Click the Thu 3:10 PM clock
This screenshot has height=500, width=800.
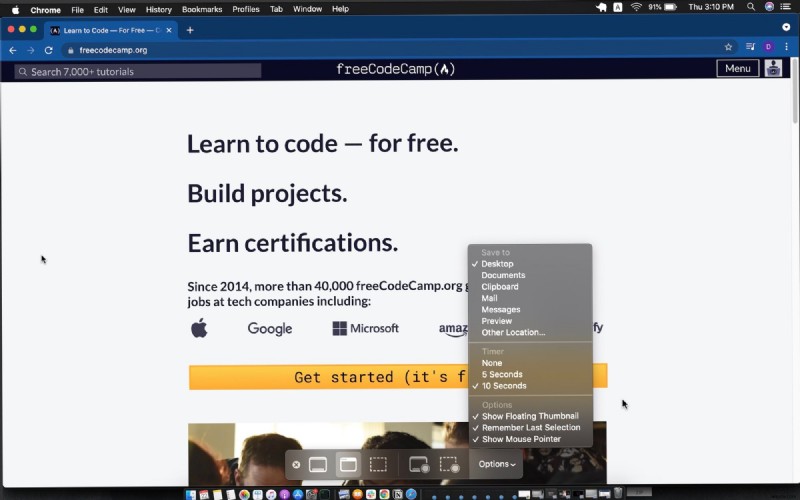click(711, 7)
